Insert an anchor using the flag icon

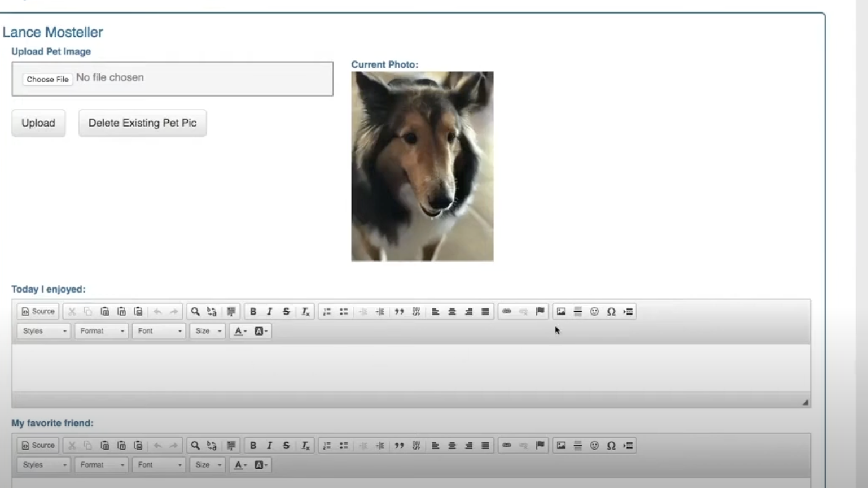pyautogui.click(x=540, y=311)
